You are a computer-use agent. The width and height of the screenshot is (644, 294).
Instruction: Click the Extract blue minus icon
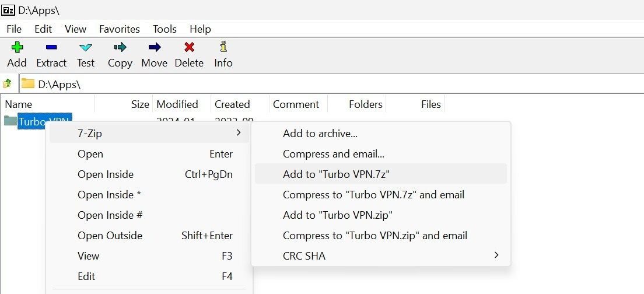[51, 47]
